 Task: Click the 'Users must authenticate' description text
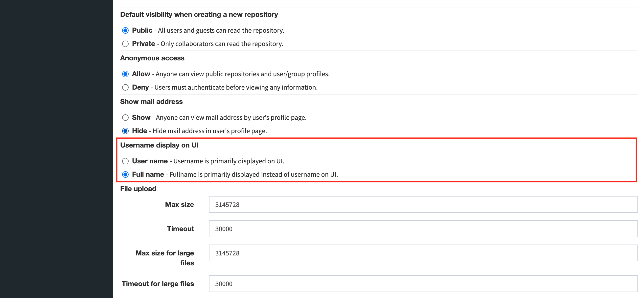(x=235, y=87)
